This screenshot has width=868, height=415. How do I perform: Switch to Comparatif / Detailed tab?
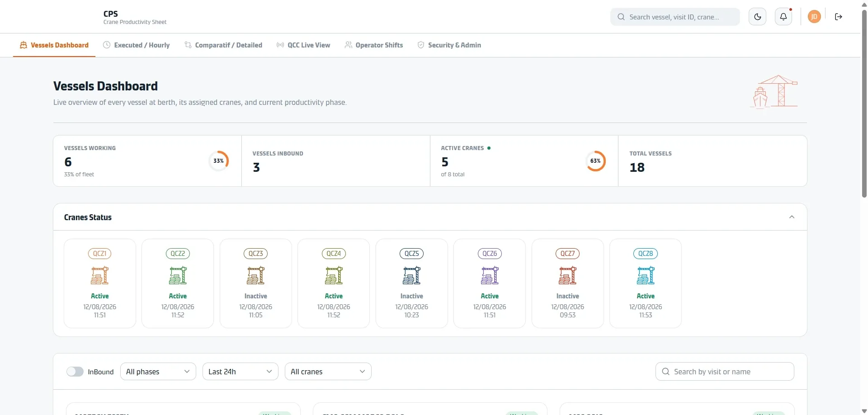click(x=223, y=45)
